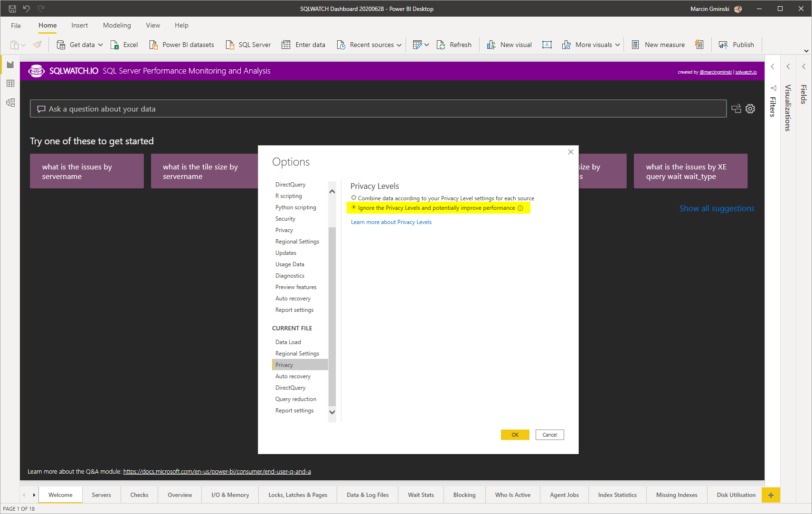
Task: Click 'issues by XE query wait' suggestion
Action: click(x=690, y=171)
